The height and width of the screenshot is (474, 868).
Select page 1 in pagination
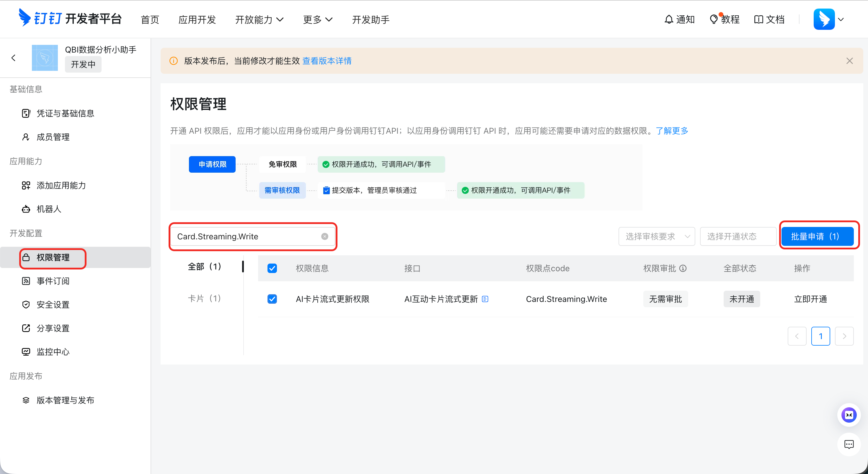coord(820,336)
